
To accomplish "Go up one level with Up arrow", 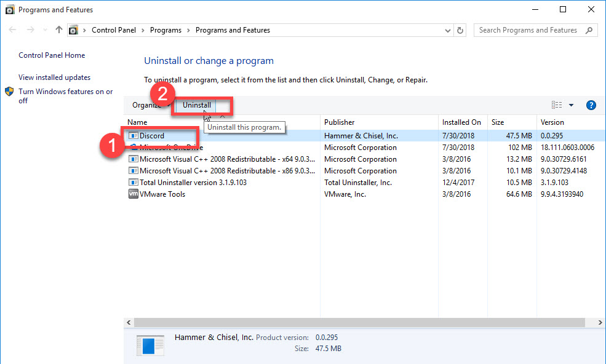I will pyautogui.click(x=58, y=30).
